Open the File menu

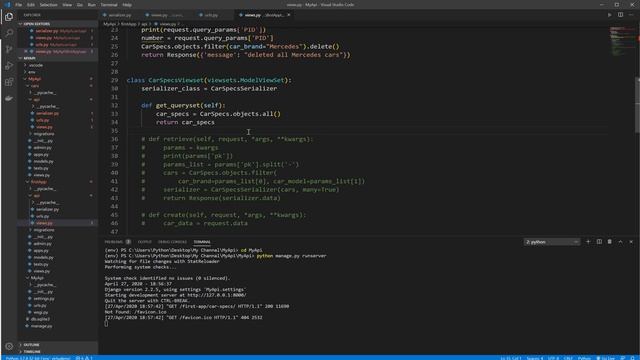pos(18,4)
